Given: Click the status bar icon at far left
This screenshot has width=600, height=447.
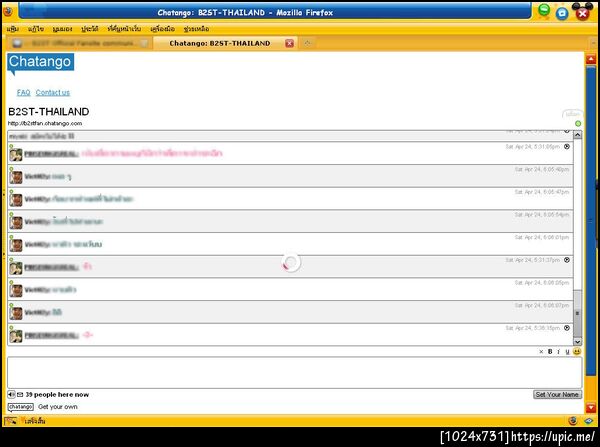Looking at the screenshot, I should click(x=10, y=421).
